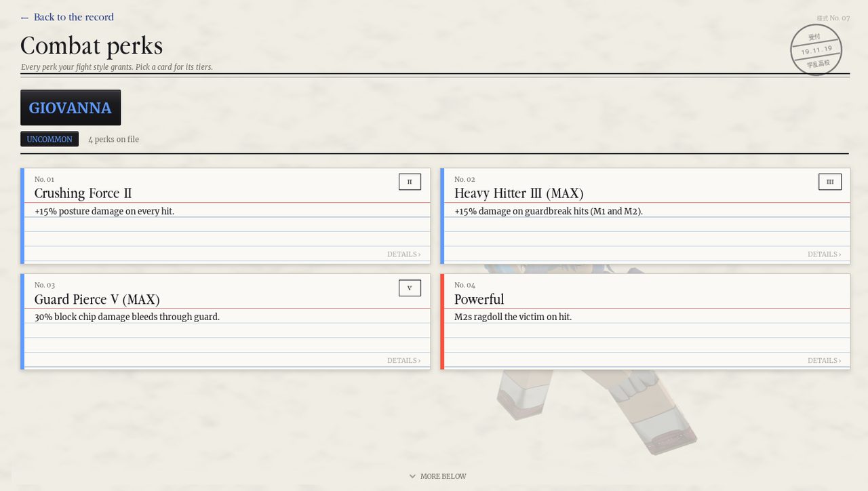The width and height of the screenshot is (868, 491).
Task: Click the round date stamp seal
Action: pyautogui.click(x=816, y=50)
